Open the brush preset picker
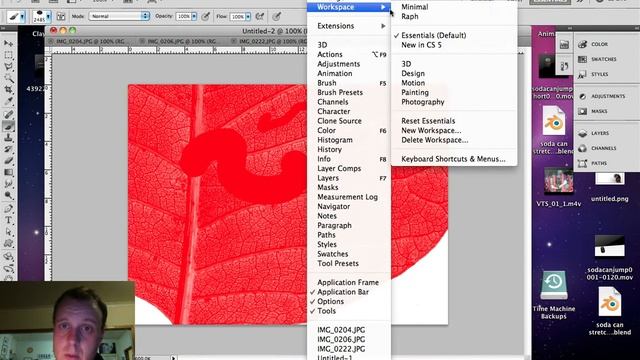The width and height of the screenshot is (640, 360). tap(42, 16)
